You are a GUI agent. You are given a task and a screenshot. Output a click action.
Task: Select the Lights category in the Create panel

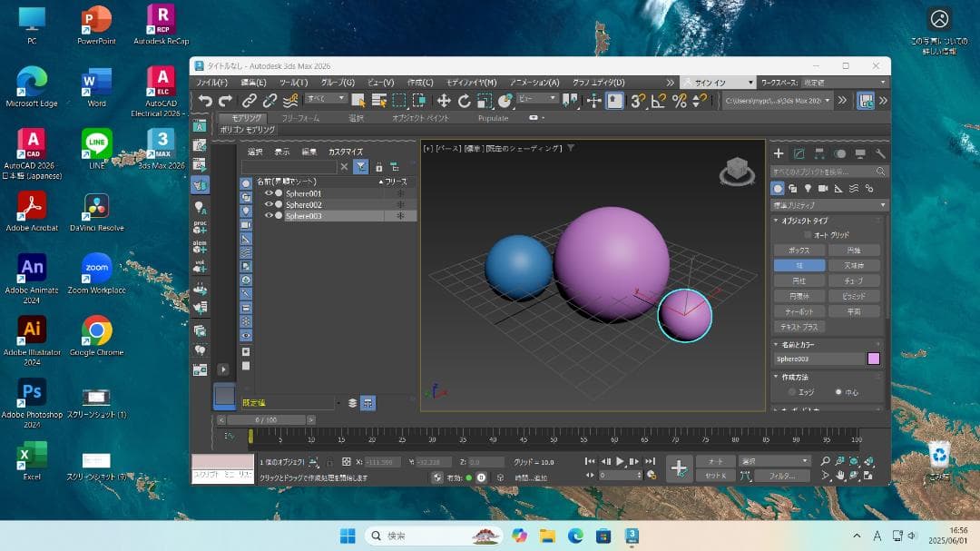tap(808, 189)
